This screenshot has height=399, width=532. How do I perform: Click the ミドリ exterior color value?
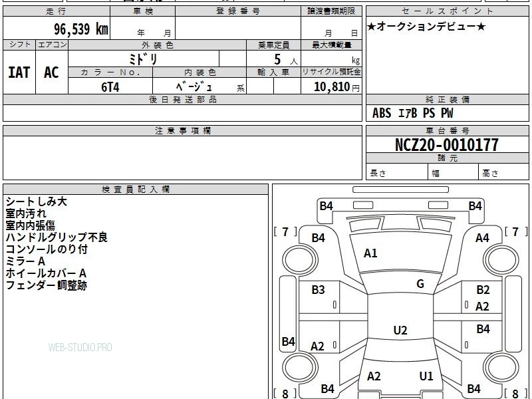143,59
